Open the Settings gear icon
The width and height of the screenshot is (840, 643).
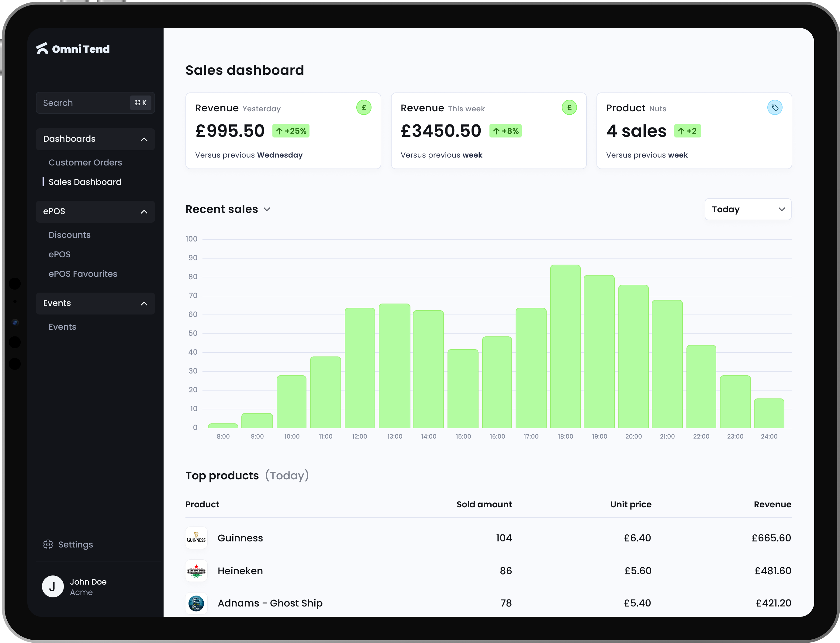click(48, 544)
